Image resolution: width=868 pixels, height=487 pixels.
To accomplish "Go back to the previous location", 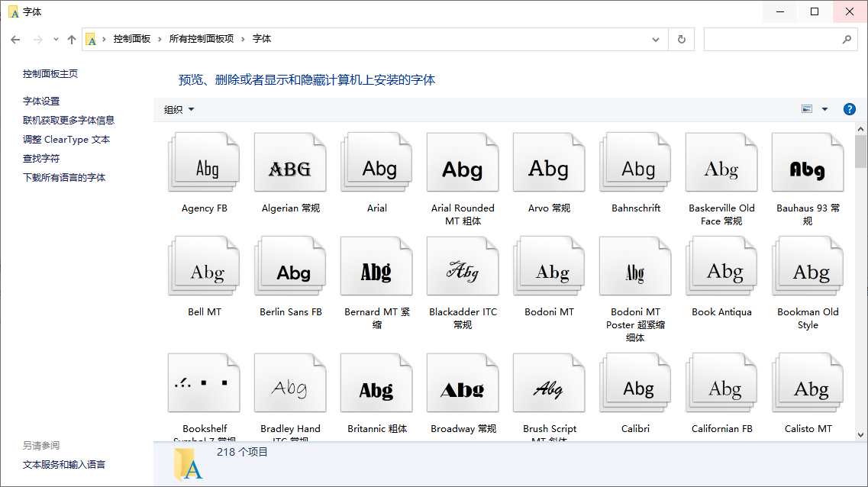I will pos(15,39).
